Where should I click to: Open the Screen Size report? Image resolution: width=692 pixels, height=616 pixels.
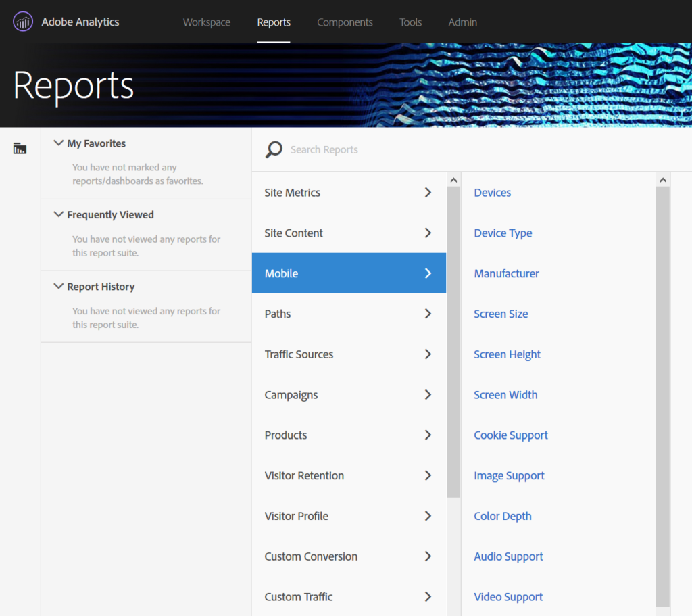point(501,314)
